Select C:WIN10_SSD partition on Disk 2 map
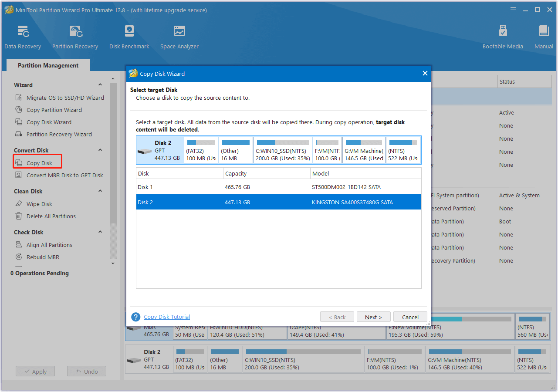558x392 pixels. point(303,359)
